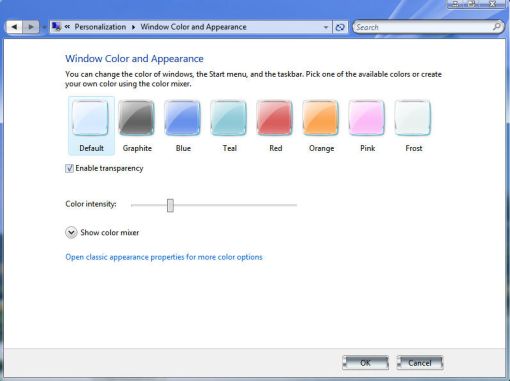Click the Color intensity label
Image resolution: width=510 pixels, height=381 pixels.
point(91,204)
